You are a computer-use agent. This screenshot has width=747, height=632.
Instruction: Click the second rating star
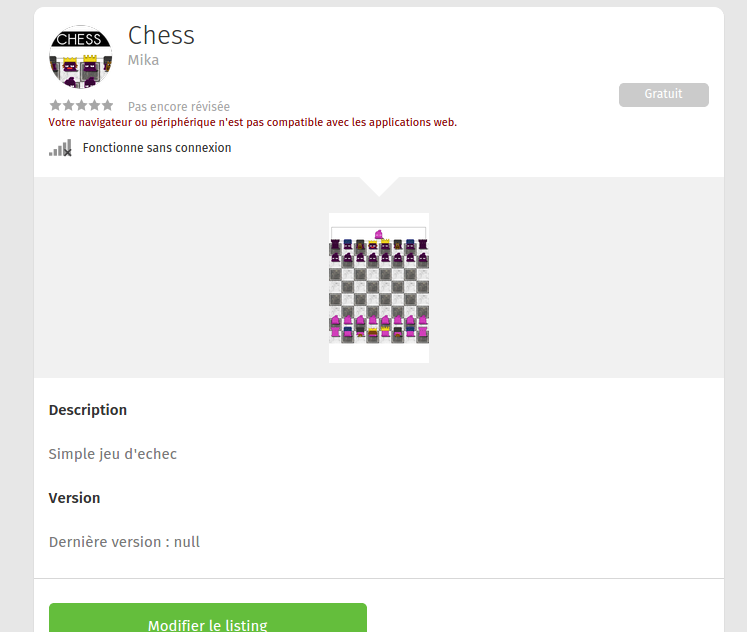[68, 105]
